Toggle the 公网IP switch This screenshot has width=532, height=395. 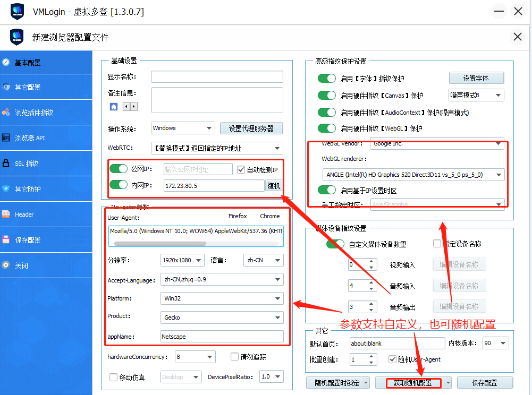[x=119, y=168]
